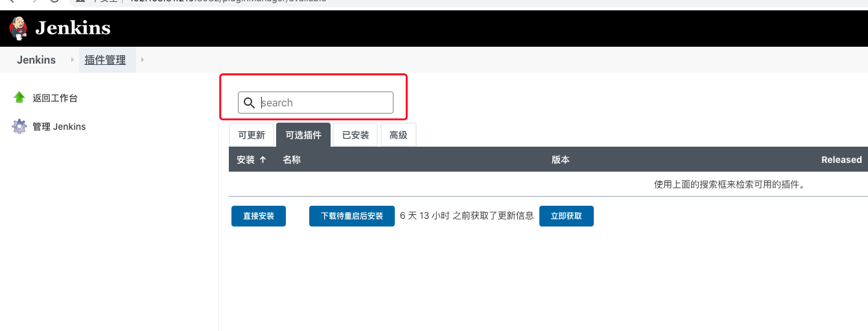Click the 使用上面的搜索框来检索可用的插件 message
This screenshot has width=868, height=331.
pos(729,184)
